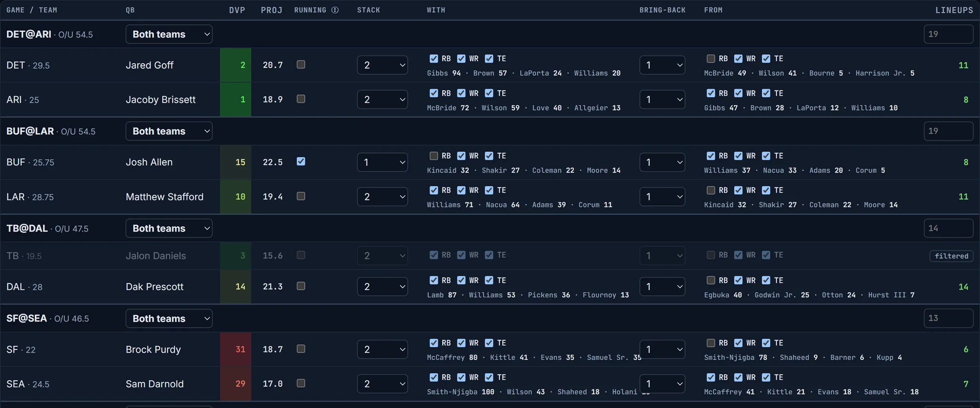Uncheck the From WR box for Sam Darnold

[738, 377]
